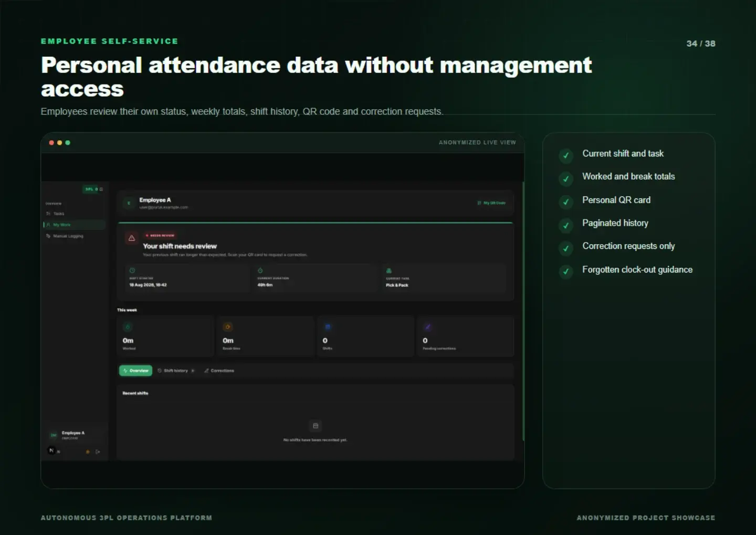756x535 pixels.
Task: Click the app window vertical scrollbar
Action: [x=523, y=311]
